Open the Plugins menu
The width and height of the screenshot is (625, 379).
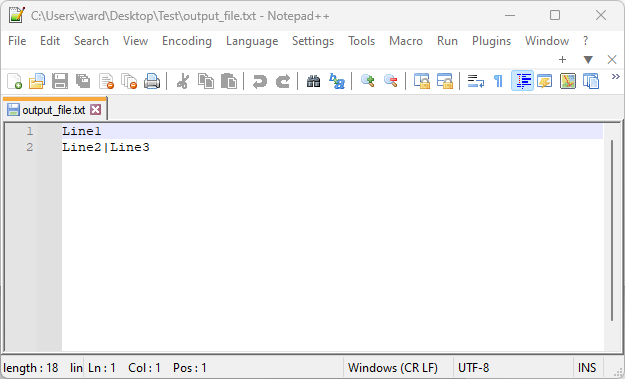click(x=491, y=41)
